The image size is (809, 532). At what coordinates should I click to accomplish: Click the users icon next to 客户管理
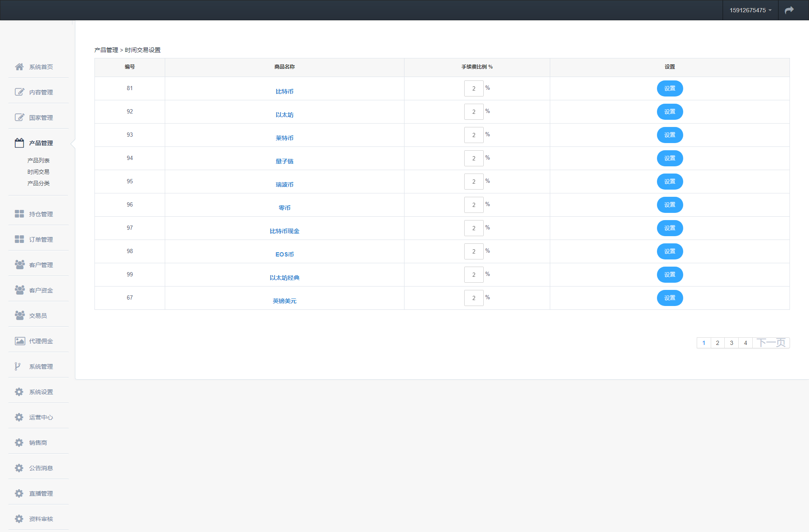(19, 265)
